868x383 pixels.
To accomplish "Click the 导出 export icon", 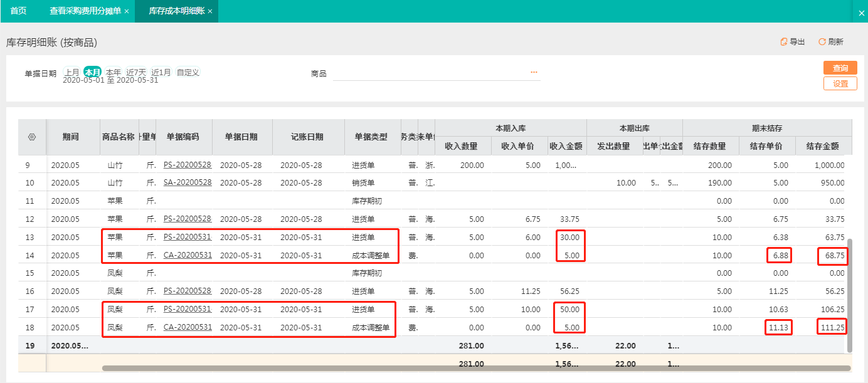I will [x=783, y=42].
